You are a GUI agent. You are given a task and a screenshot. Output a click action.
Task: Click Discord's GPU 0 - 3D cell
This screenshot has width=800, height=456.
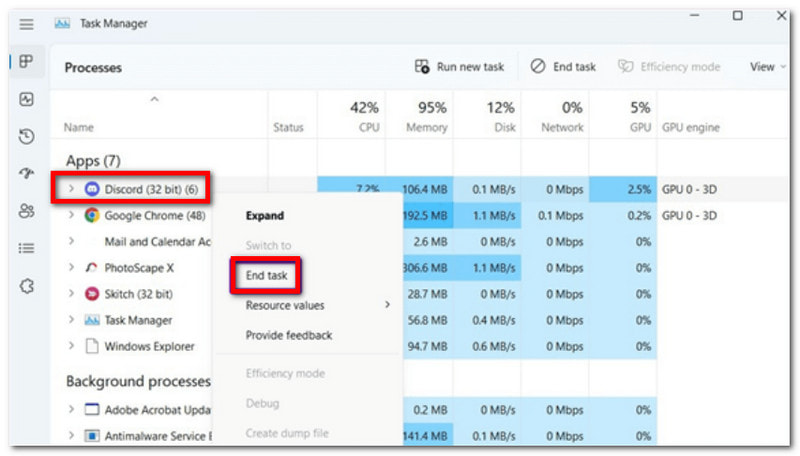[x=689, y=190]
